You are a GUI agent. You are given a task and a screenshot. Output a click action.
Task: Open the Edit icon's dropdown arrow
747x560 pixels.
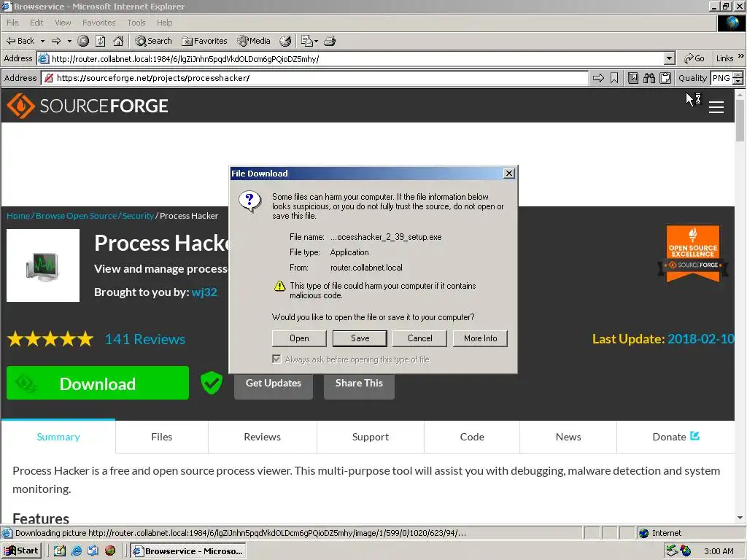tap(316, 41)
